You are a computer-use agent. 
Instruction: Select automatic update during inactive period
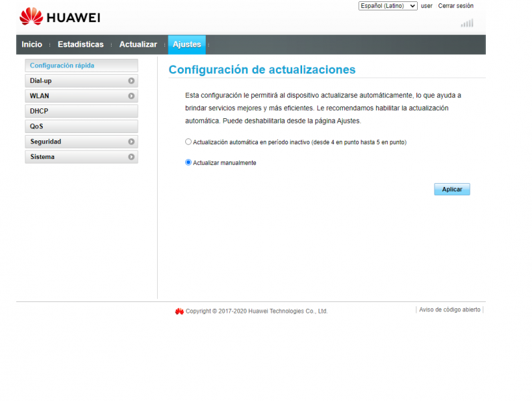tap(188, 142)
